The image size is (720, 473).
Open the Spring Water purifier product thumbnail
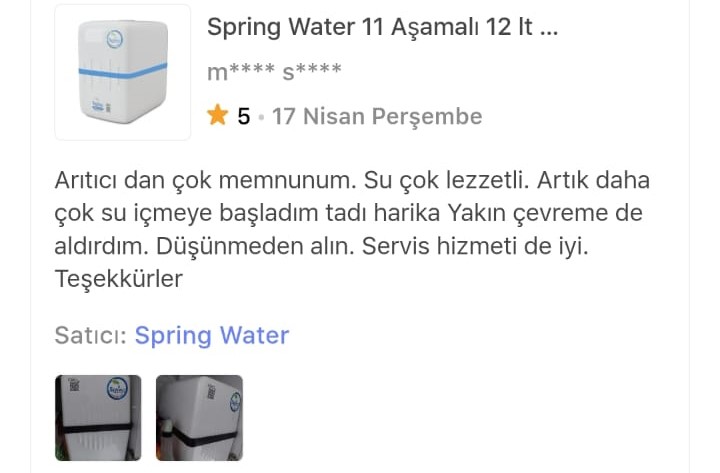pyautogui.click(x=123, y=73)
